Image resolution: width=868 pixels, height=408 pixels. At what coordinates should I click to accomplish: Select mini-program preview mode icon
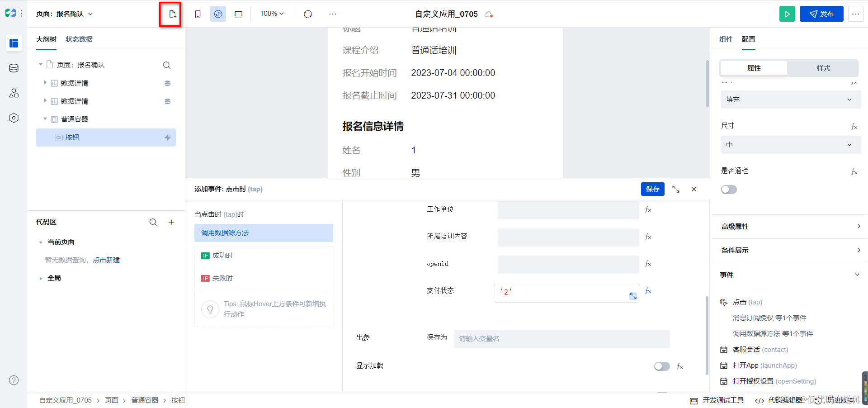[x=218, y=14]
